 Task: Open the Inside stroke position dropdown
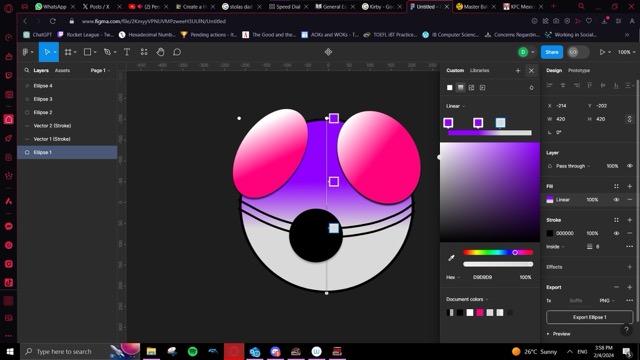pyautogui.click(x=555, y=247)
